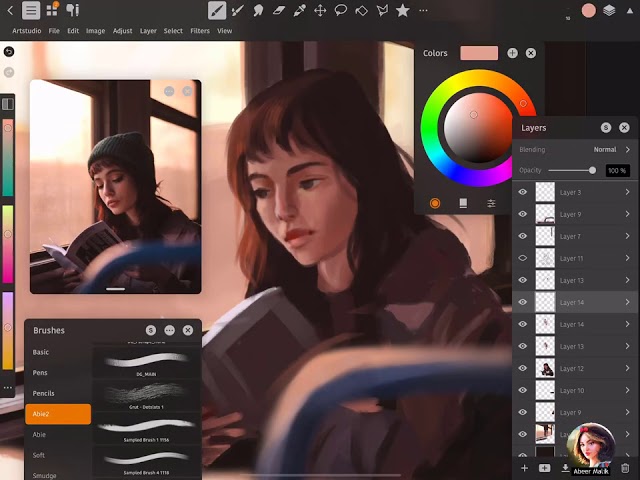Select the Wet Brush tool

[x=238, y=10]
